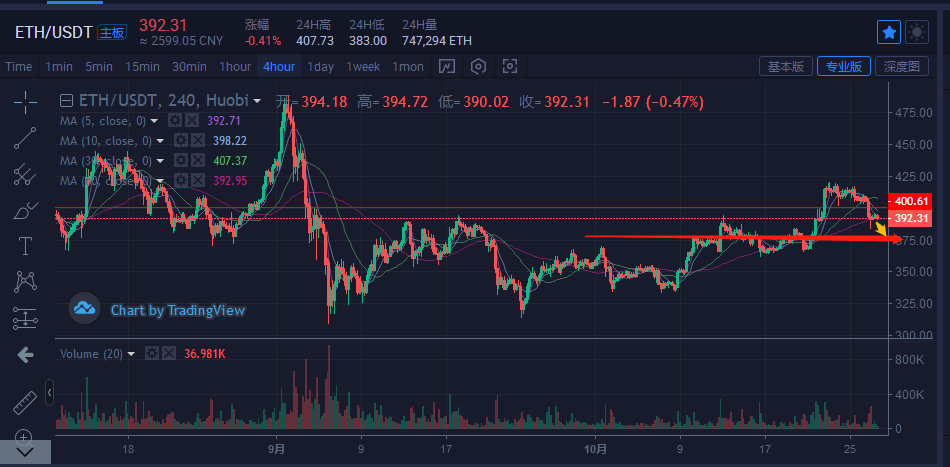Select the ruler measure tool

click(25, 402)
